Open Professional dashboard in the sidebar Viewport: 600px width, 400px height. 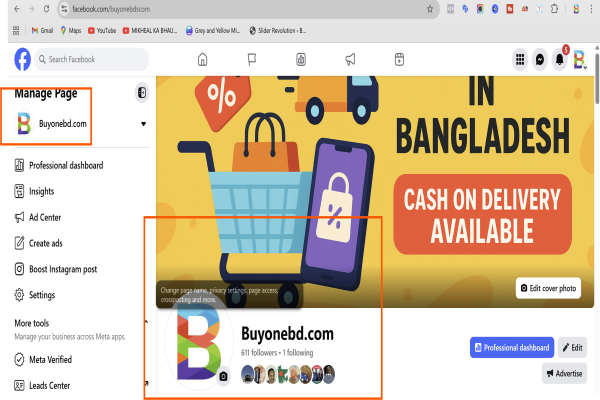coord(65,165)
